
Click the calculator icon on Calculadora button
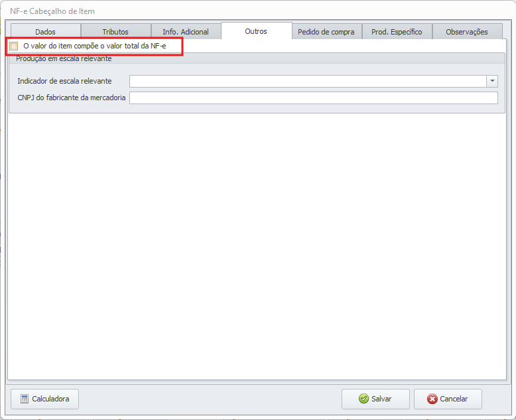click(25, 399)
